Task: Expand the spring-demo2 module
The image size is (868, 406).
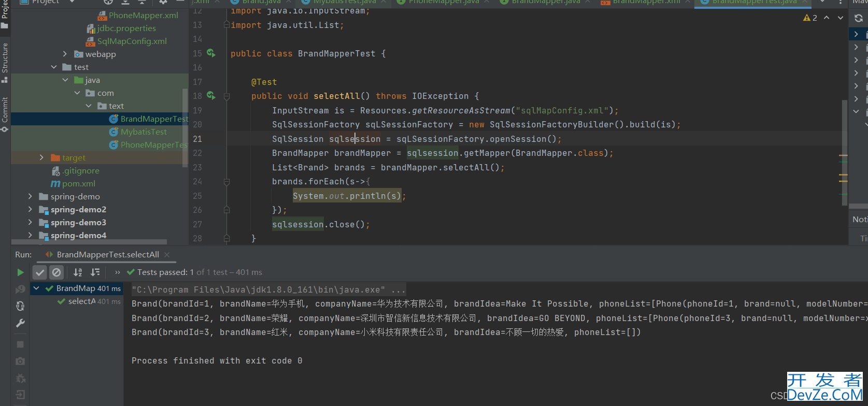Action: 30,209
